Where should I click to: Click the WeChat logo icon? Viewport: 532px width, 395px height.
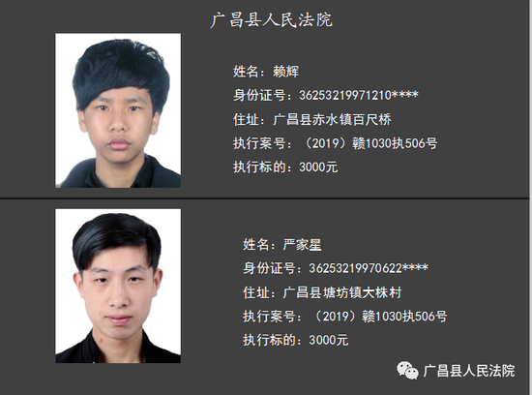407,370
